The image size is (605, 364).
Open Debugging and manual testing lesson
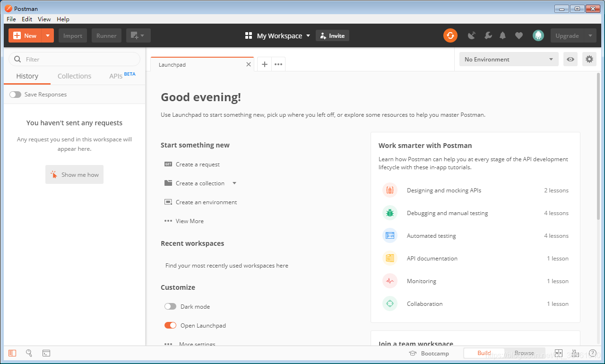click(475, 213)
